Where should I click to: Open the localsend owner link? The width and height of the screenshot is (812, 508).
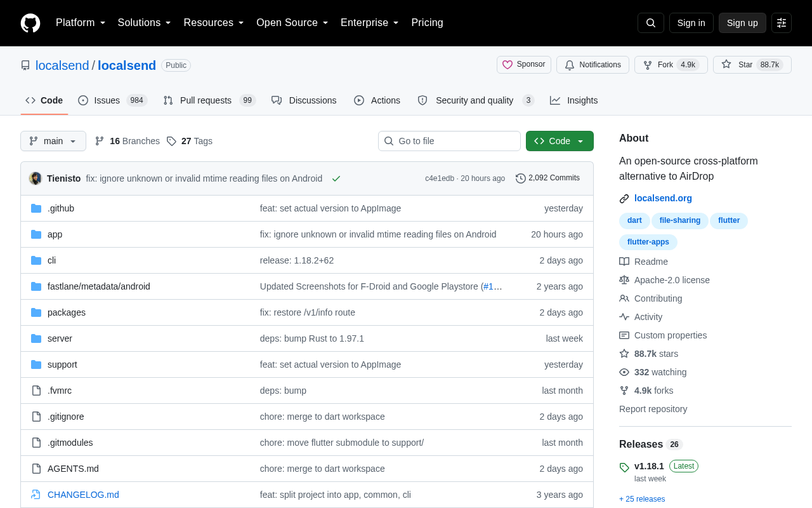(x=62, y=65)
